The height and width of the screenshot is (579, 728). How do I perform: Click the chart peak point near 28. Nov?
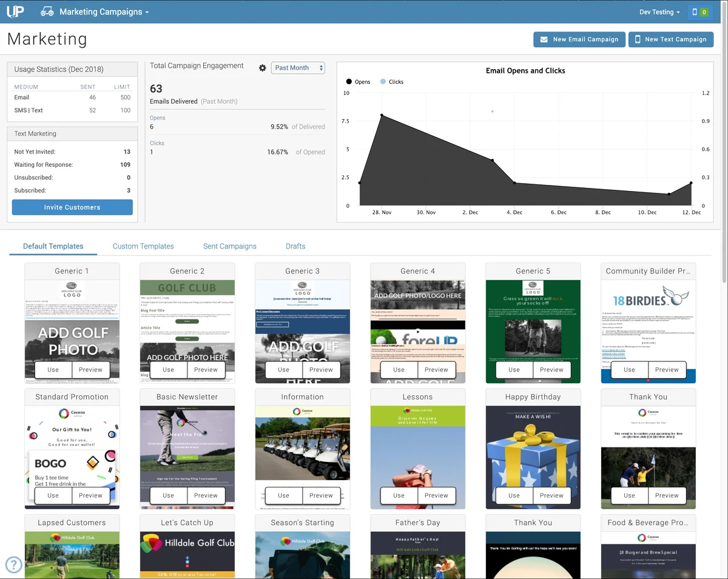pos(382,115)
